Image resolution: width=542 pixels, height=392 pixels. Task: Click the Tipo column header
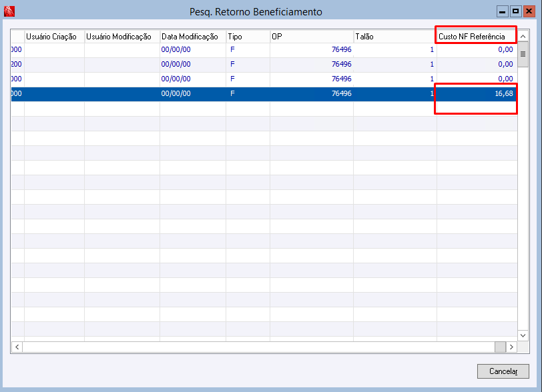click(248, 37)
